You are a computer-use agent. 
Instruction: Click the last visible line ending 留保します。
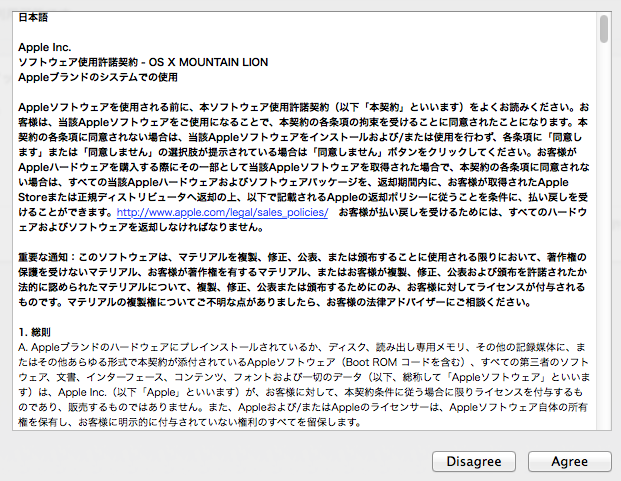190,422
